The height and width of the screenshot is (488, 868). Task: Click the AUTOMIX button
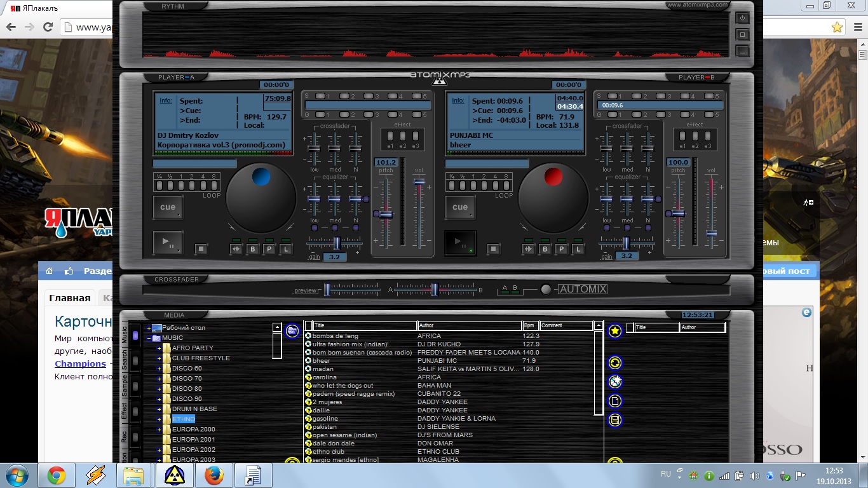coord(583,289)
